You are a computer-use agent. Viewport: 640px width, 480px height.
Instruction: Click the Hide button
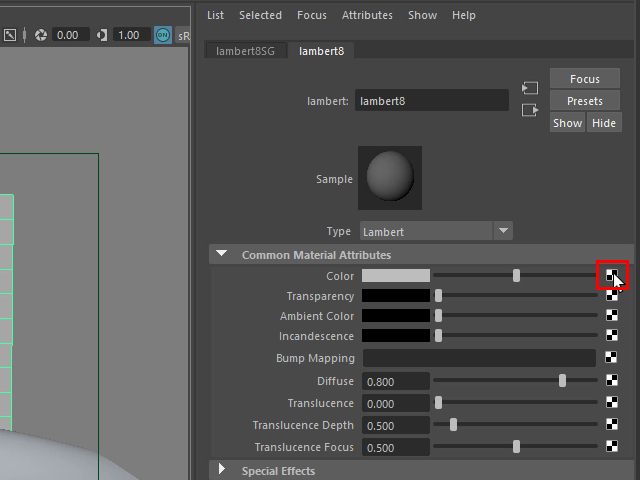603,123
